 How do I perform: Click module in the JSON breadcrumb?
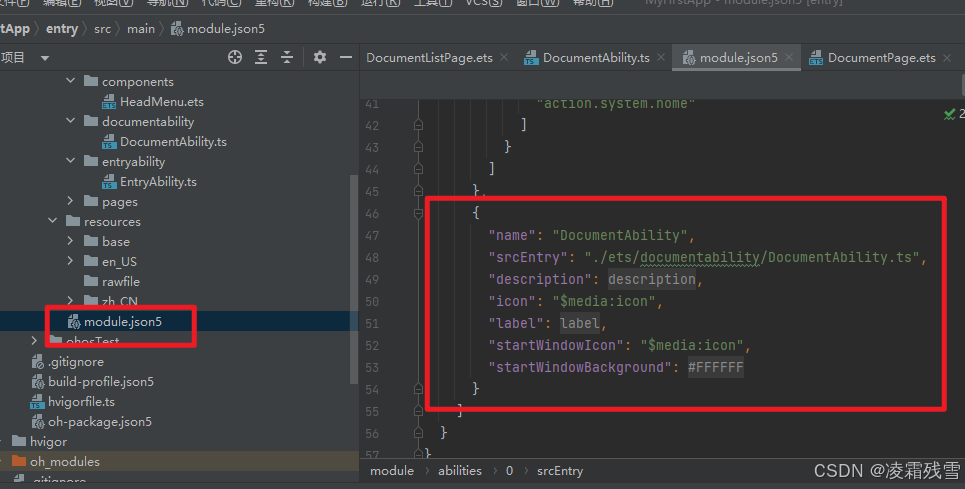tap(392, 471)
